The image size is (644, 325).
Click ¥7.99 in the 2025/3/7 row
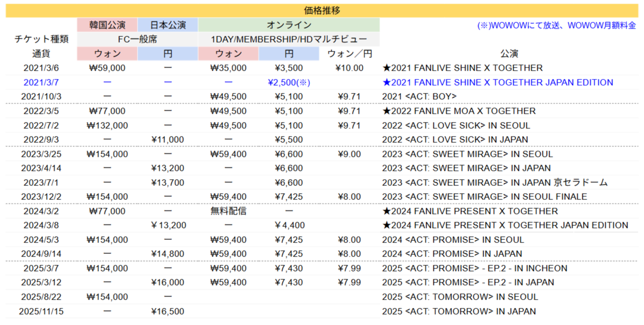[x=350, y=268]
